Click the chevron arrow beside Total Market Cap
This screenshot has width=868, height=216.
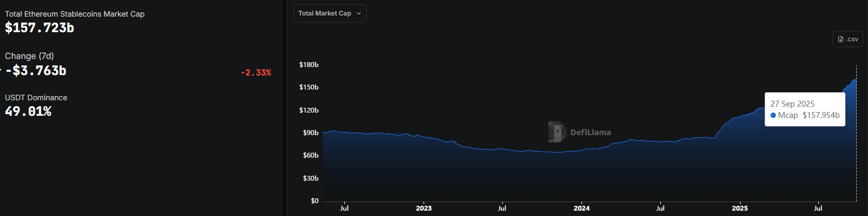(359, 13)
